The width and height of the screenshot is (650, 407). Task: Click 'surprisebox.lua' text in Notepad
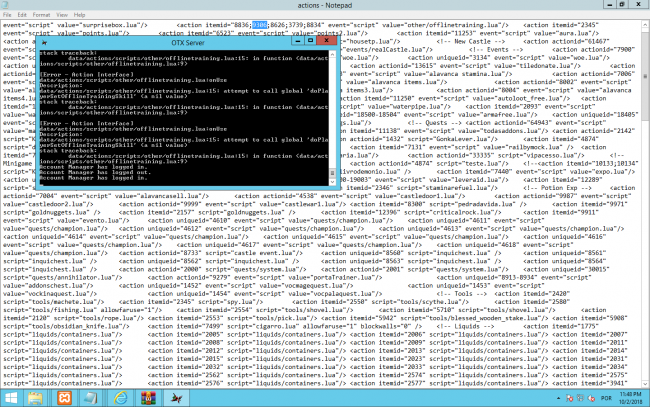click(109, 25)
